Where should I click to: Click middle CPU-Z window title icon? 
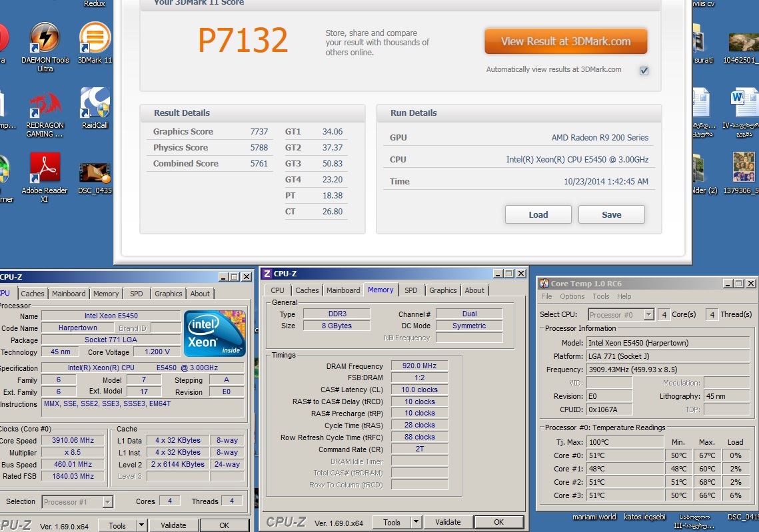pyautogui.click(x=267, y=274)
